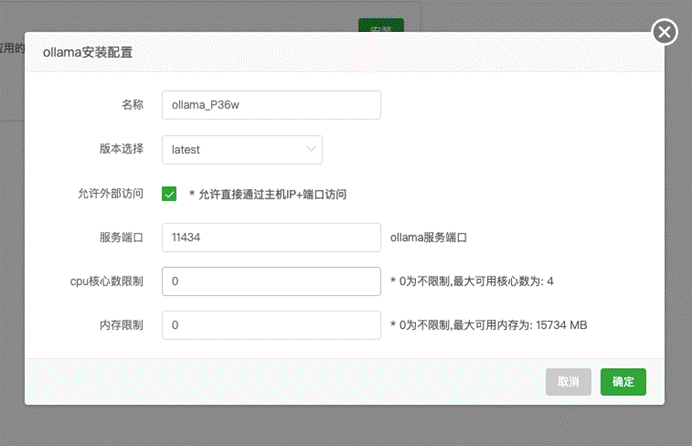Click the hint showing max cores 4

[x=472, y=281]
